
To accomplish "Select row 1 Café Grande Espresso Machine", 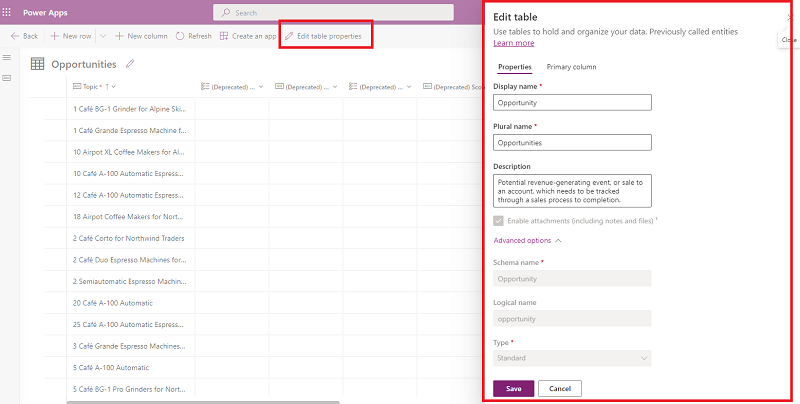I will 130,131.
